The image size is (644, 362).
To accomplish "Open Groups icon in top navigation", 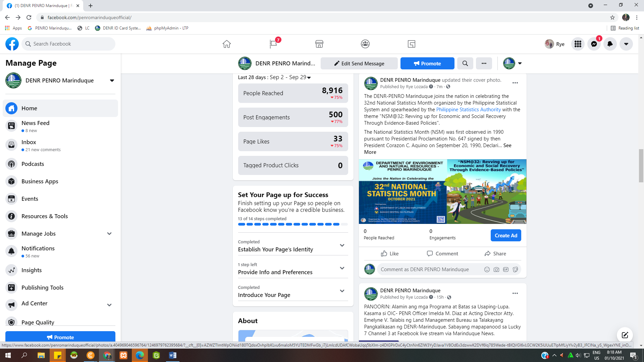I will 365,44.
